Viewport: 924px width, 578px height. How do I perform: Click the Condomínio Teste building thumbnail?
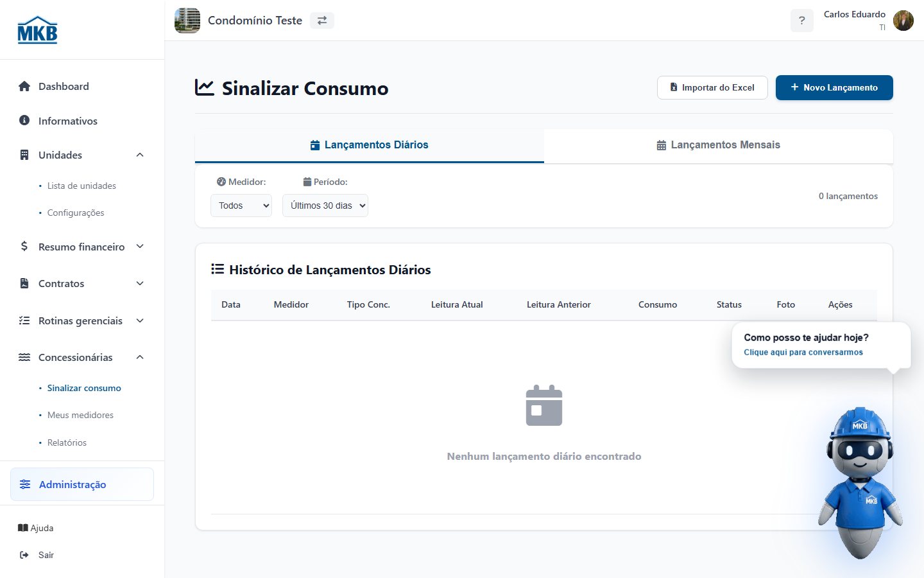point(187,21)
